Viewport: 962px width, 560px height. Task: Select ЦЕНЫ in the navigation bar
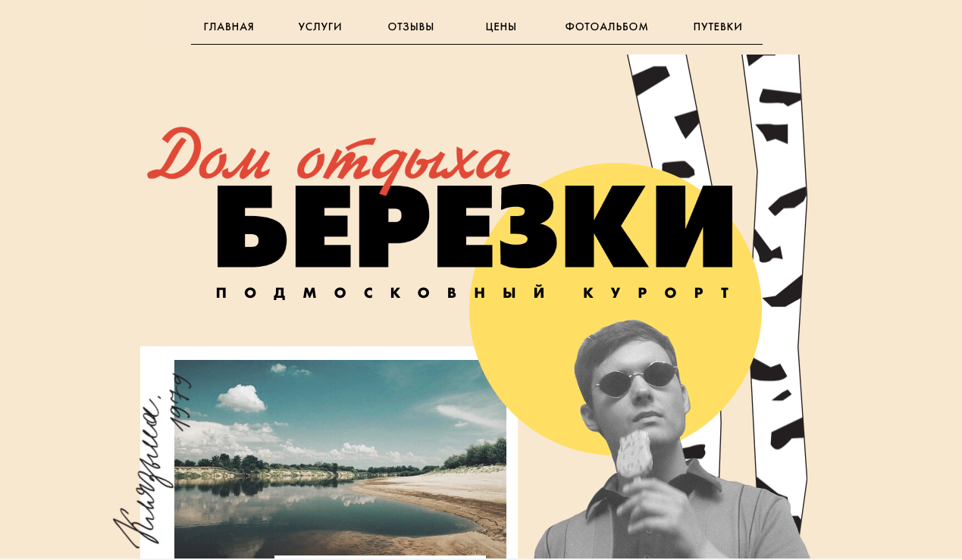[x=501, y=27]
